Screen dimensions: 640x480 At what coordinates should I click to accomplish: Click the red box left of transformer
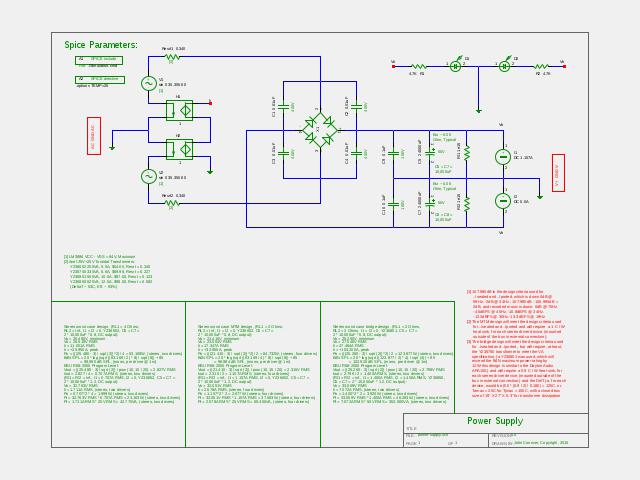pos(94,136)
